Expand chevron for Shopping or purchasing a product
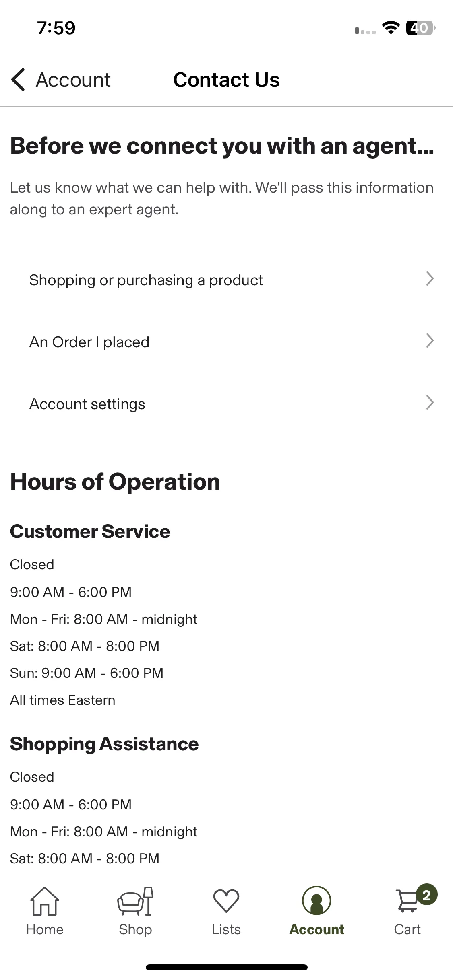453x980 pixels. tap(430, 279)
